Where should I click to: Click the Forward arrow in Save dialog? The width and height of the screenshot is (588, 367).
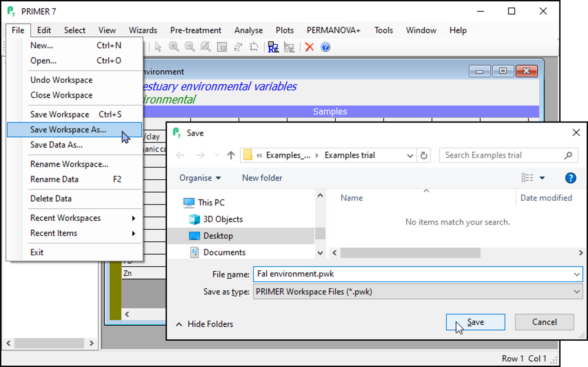click(x=201, y=155)
